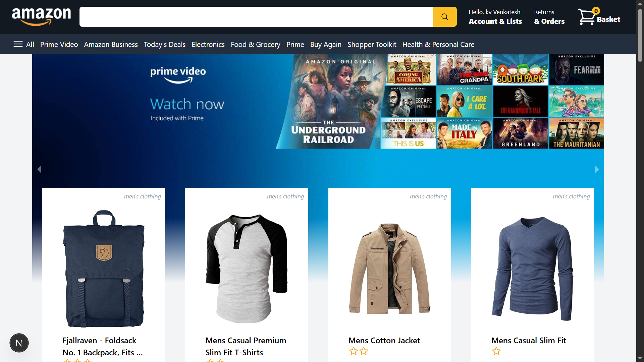Open This Is Us poster
Viewport: 644px width, 362px height.
coord(409,133)
